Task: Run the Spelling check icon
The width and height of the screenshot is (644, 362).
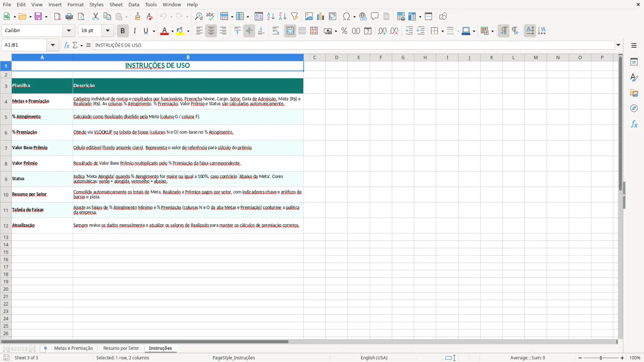Action: pos(210,17)
